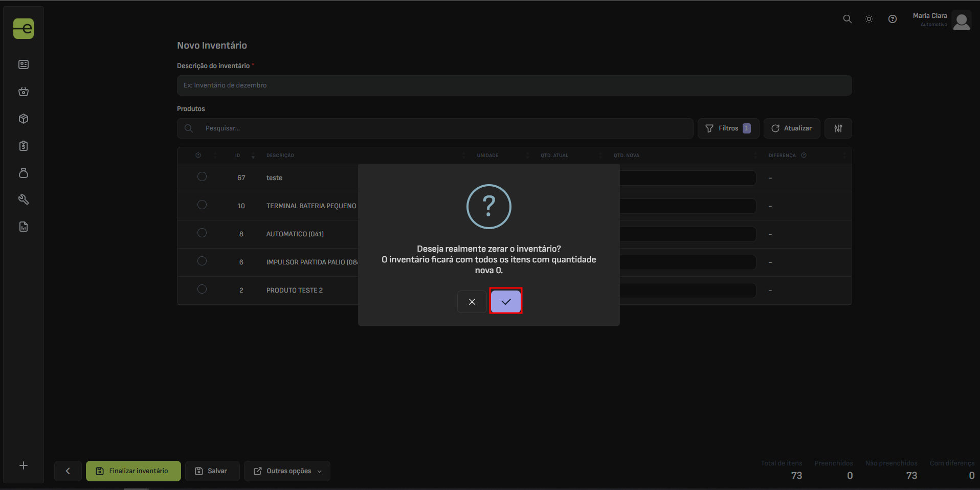Sort table by ID column arrow
This screenshot has width=980, height=490.
click(253, 155)
